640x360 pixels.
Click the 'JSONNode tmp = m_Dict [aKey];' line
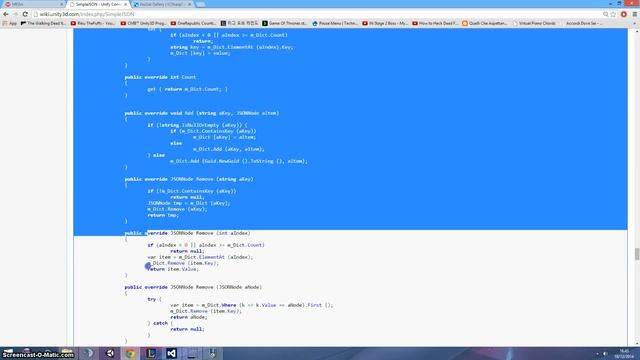(x=189, y=203)
